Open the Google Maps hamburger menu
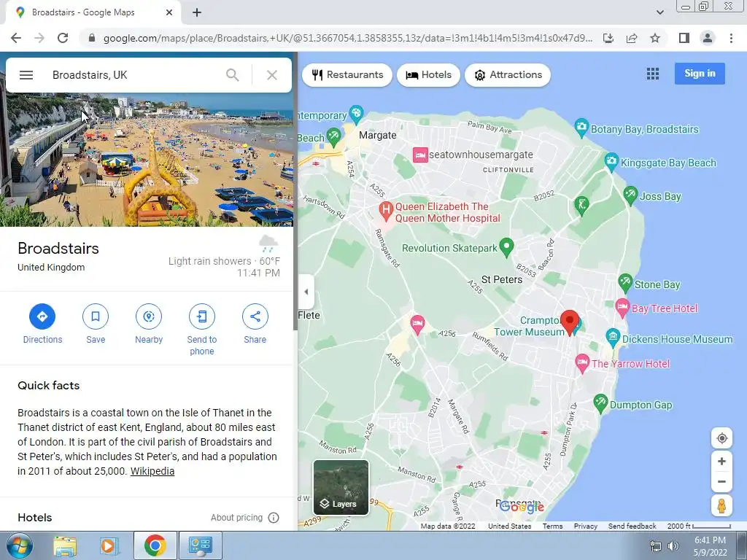The image size is (747, 560). pos(26,75)
